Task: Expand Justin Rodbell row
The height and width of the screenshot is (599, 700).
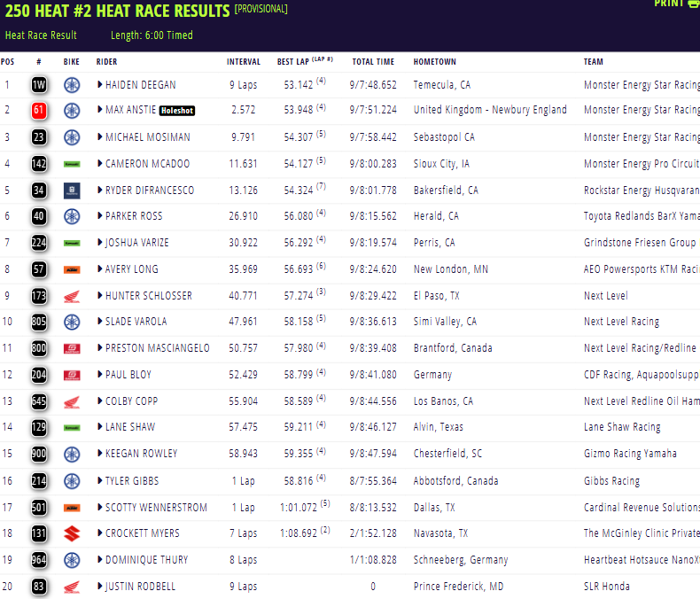Action: point(100,586)
